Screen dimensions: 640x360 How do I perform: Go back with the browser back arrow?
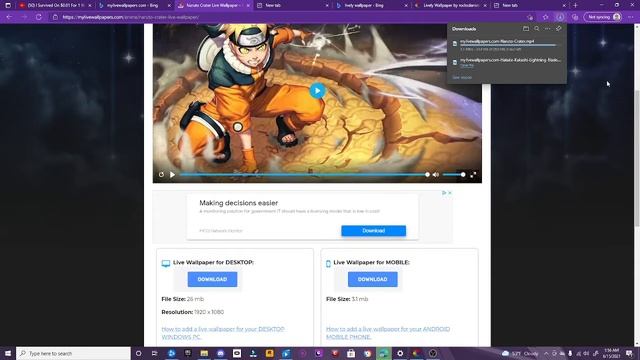click(9, 17)
